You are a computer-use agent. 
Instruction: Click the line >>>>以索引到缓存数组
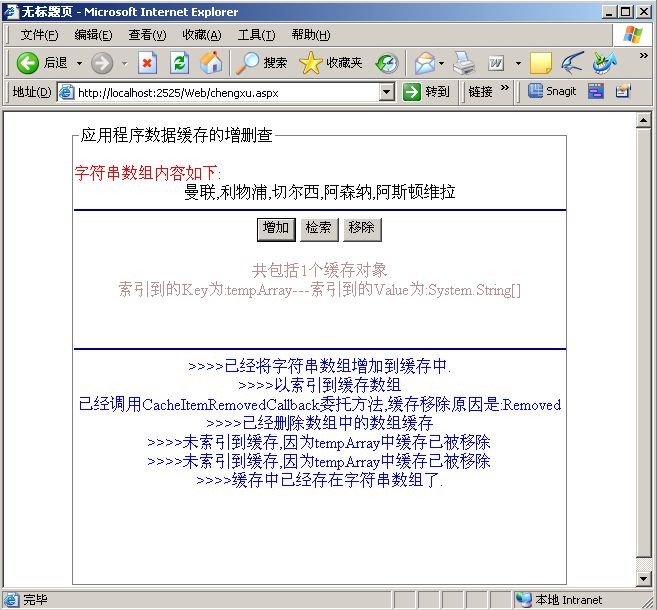click(319, 385)
